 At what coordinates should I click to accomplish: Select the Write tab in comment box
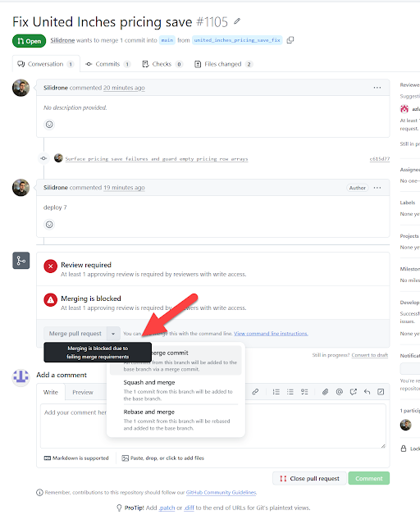click(51, 392)
